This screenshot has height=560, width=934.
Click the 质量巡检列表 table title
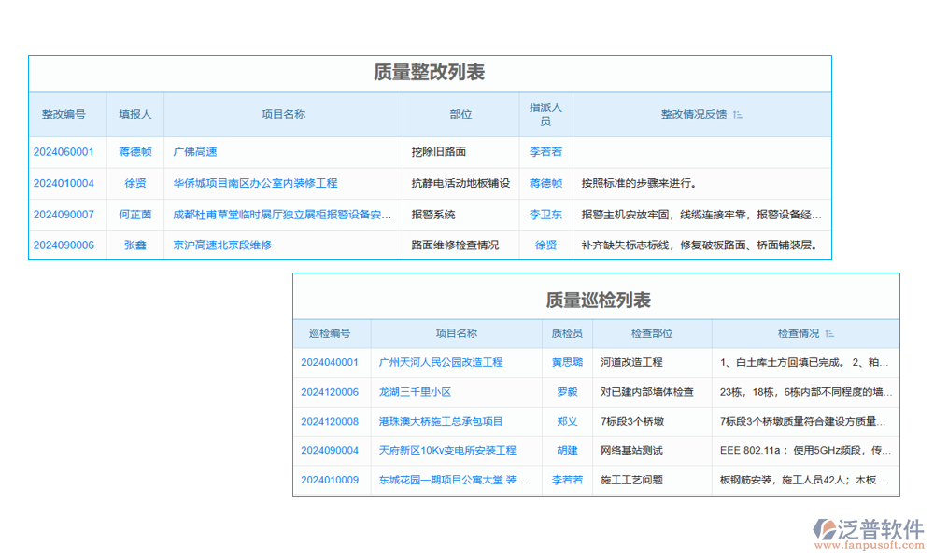597,301
